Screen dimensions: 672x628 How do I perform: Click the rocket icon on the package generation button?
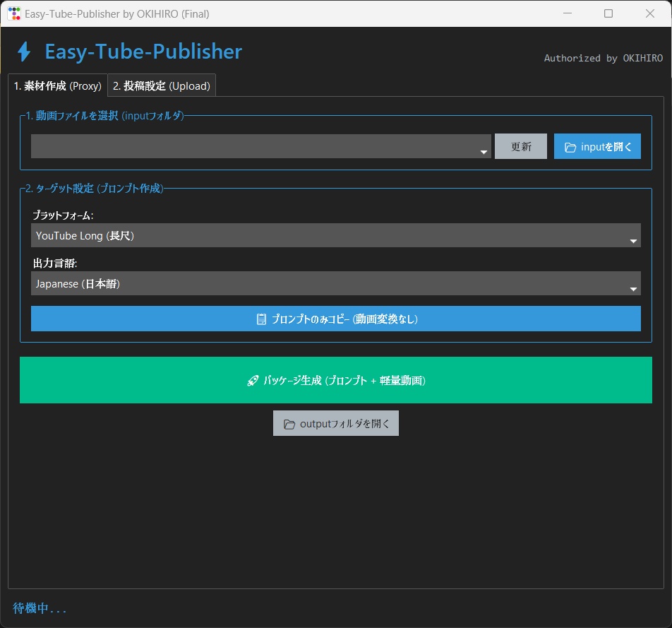(253, 380)
